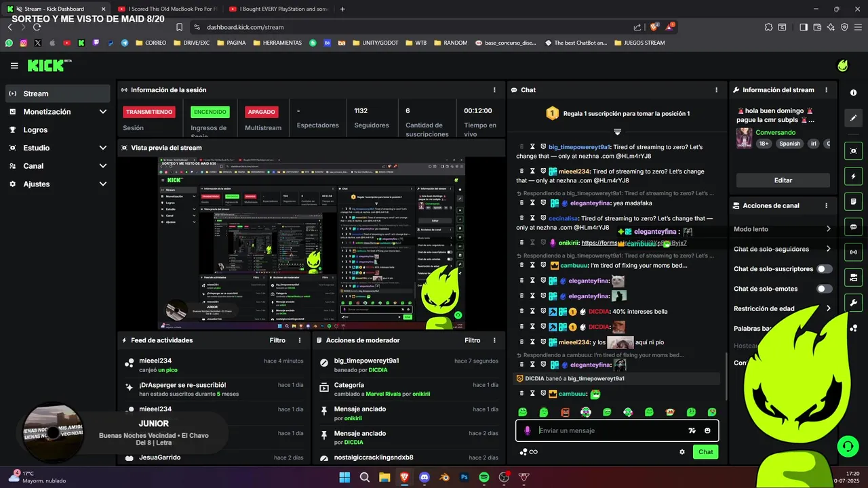This screenshot has width=868, height=488.
Task: Switch to 'I Scored This Old MacBook Pro' tab
Action: (167, 9)
